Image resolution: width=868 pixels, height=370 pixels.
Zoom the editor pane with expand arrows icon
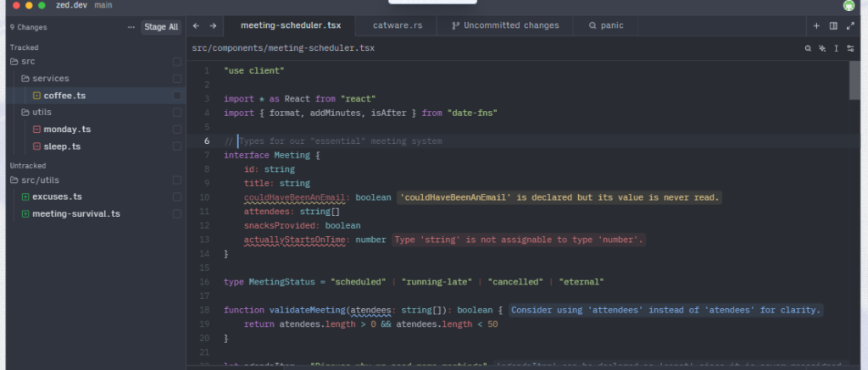click(x=849, y=25)
